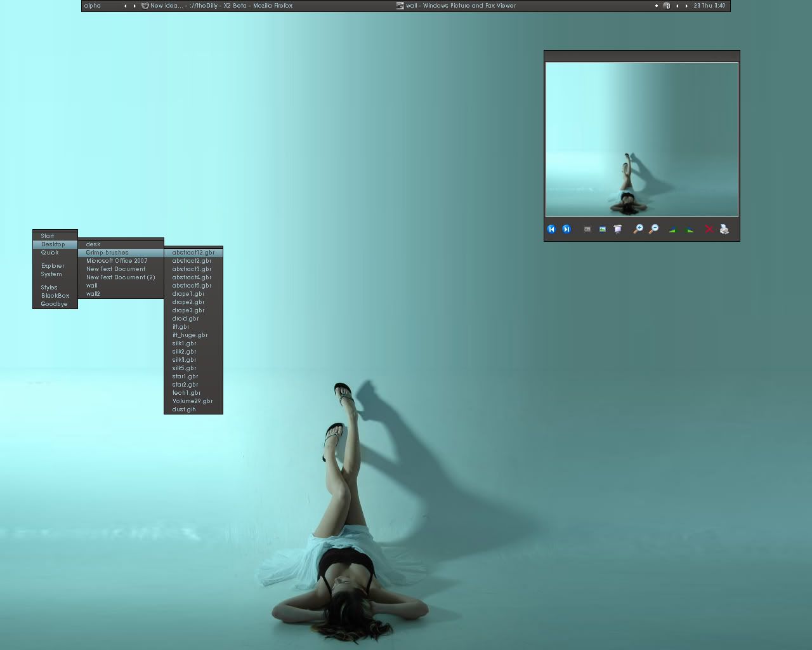Select the Goodbye menu entry
Screen dimensions: 812x650
point(55,304)
